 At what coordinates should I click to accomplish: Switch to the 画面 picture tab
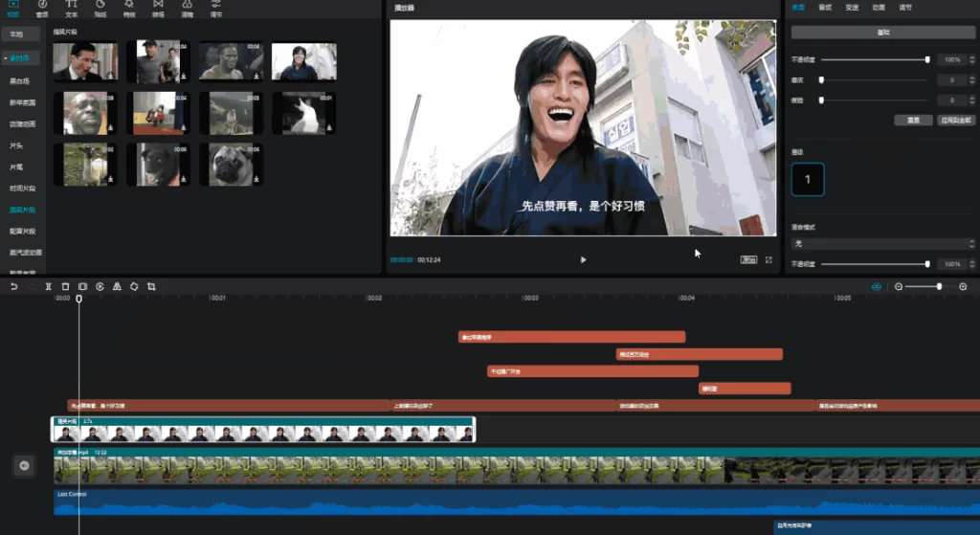798,8
